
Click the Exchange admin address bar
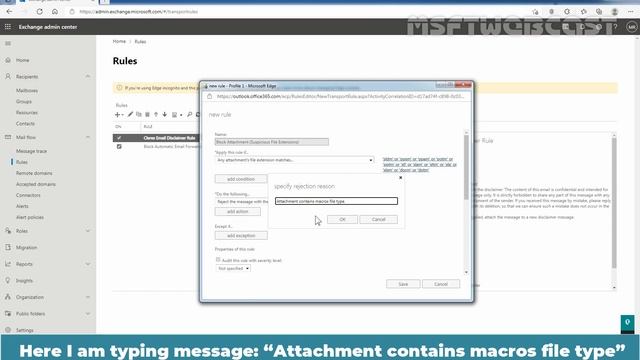pyautogui.click(x=139, y=12)
